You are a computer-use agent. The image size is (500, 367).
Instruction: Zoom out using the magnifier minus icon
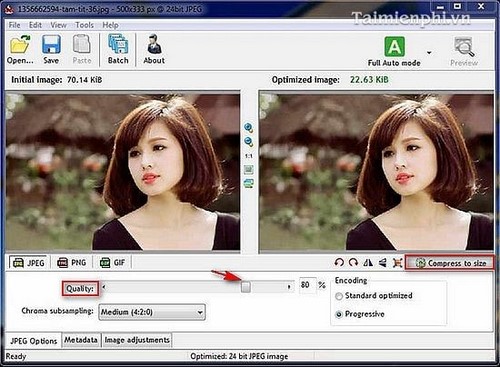click(249, 142)
